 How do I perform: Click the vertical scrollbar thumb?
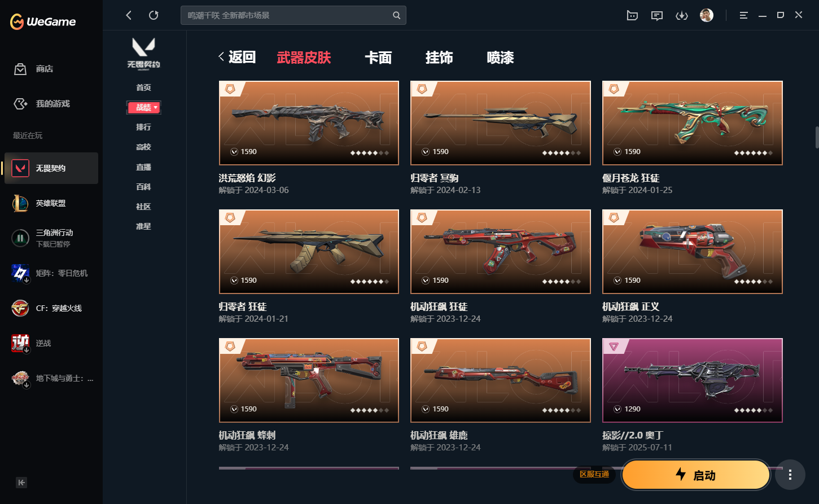816,137
